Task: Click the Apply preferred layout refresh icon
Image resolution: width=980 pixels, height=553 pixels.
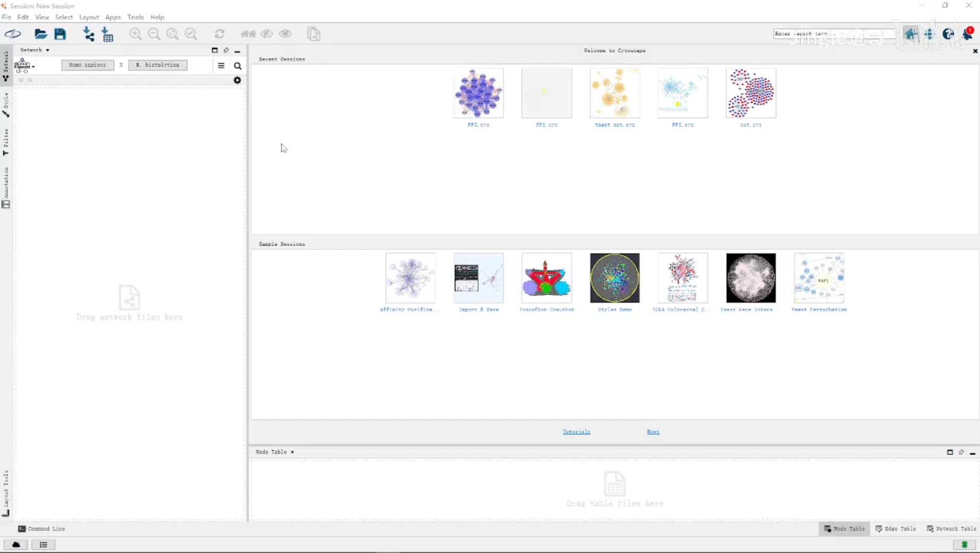Action: pos(220,34)
